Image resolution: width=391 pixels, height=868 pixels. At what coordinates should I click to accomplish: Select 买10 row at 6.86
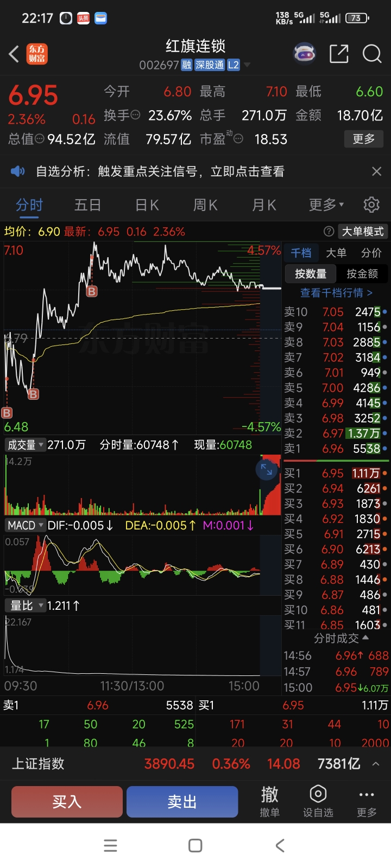click(336, 610)
